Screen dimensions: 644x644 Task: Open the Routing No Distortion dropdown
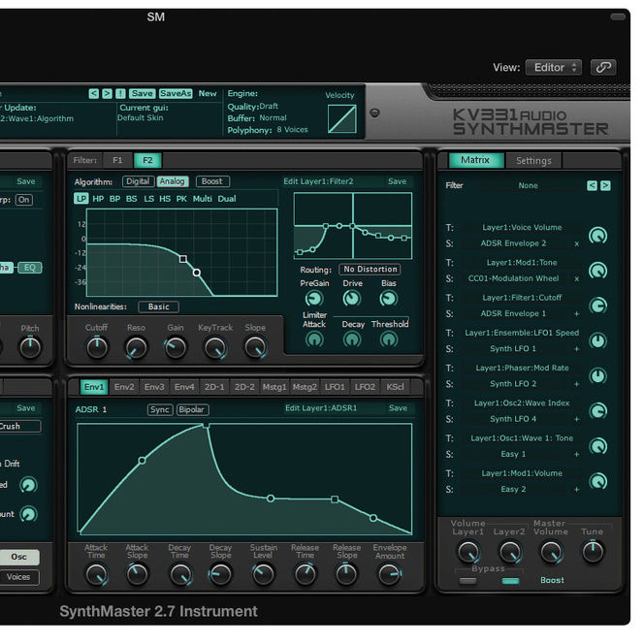[x=370, y=270]
